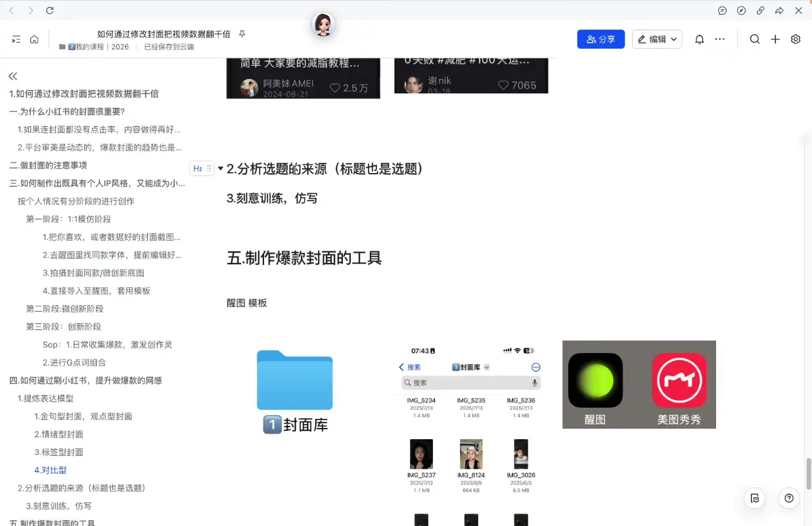Toggle the navigation sidebar with the panel icon
Image resolution: width=812 pixels, height=526 pixels.
tap(16, 39)
